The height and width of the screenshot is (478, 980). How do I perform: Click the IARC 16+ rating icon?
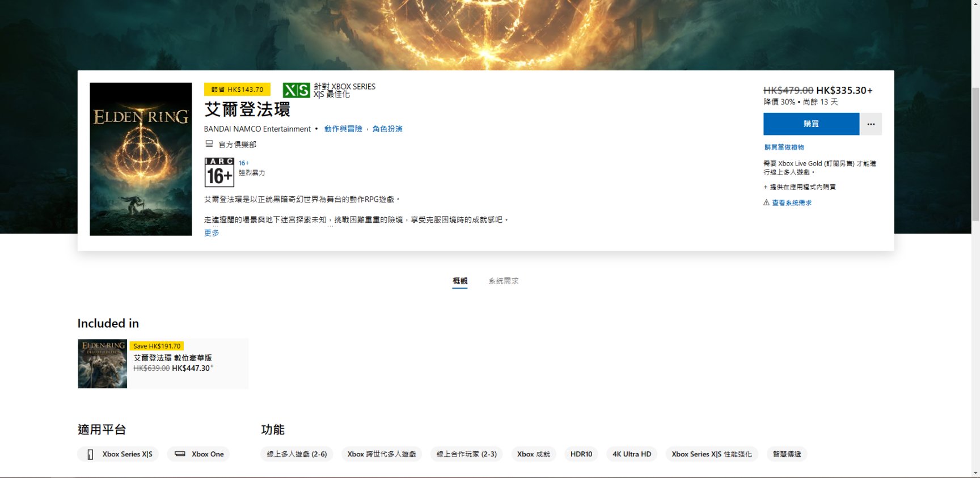[219, 172]
